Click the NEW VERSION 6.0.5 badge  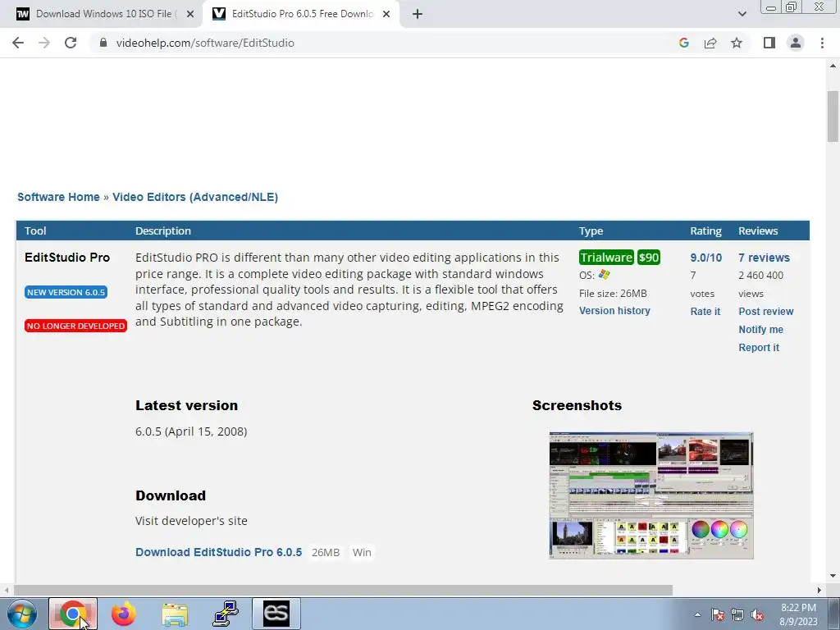coord(66,293)
